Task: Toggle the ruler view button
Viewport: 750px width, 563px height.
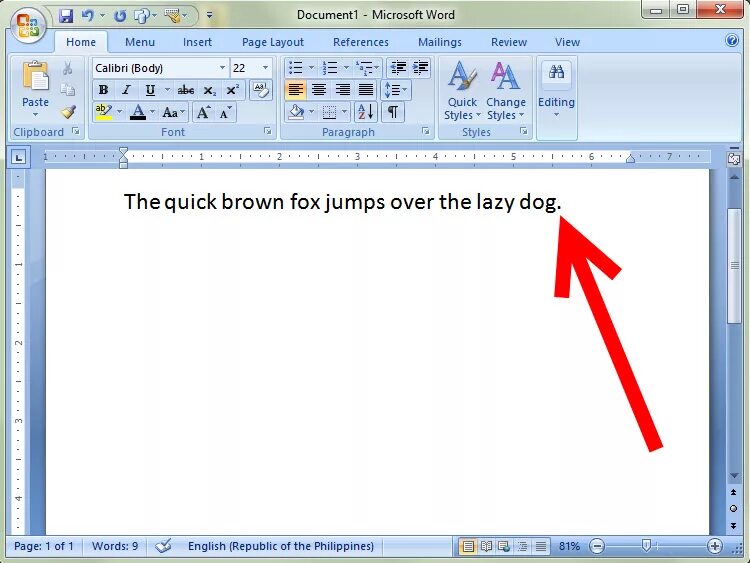Action: (x=734, y=158)
